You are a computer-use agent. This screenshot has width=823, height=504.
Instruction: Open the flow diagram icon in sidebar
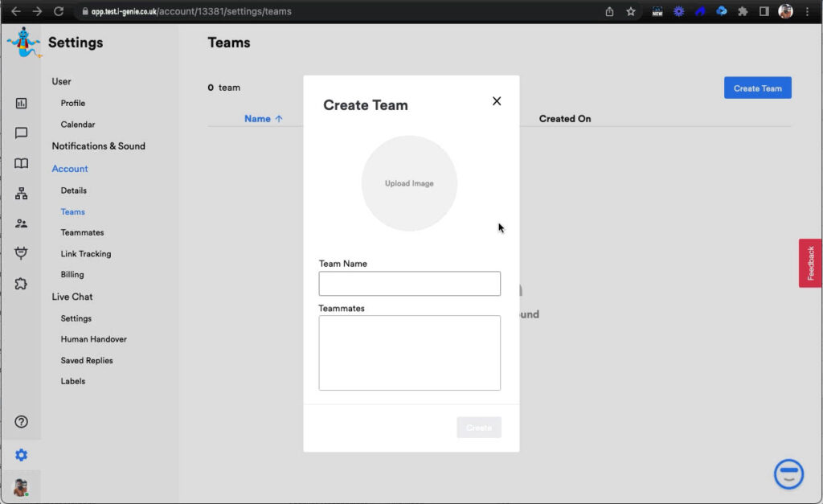tap(22, 194)
